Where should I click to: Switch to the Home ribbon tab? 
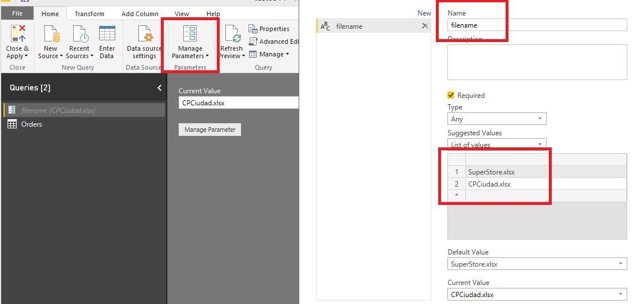tap(50, 14)
